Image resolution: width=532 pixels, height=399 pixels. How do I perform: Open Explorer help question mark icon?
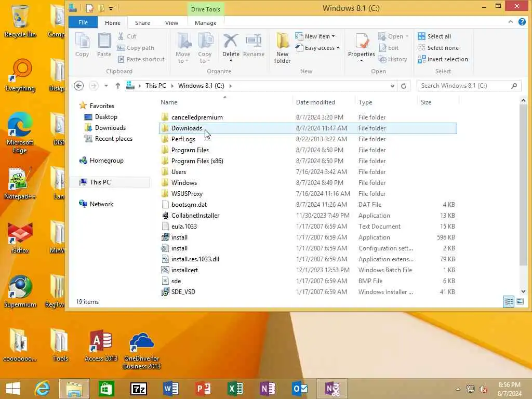(522, 22)
